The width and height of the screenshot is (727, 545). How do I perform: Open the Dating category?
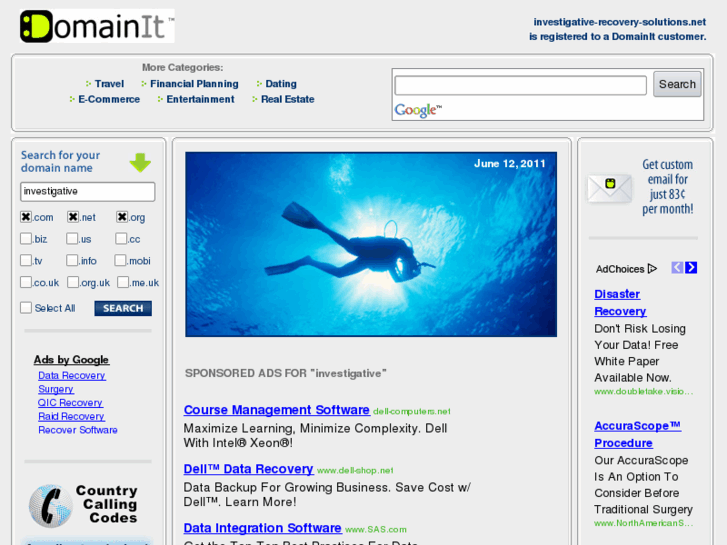(281, 84)
